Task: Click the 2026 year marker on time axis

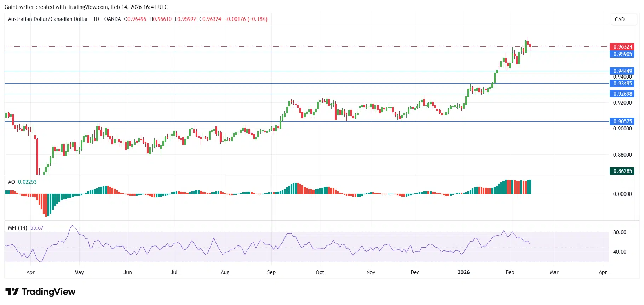Action: click(x=463, y=272)
